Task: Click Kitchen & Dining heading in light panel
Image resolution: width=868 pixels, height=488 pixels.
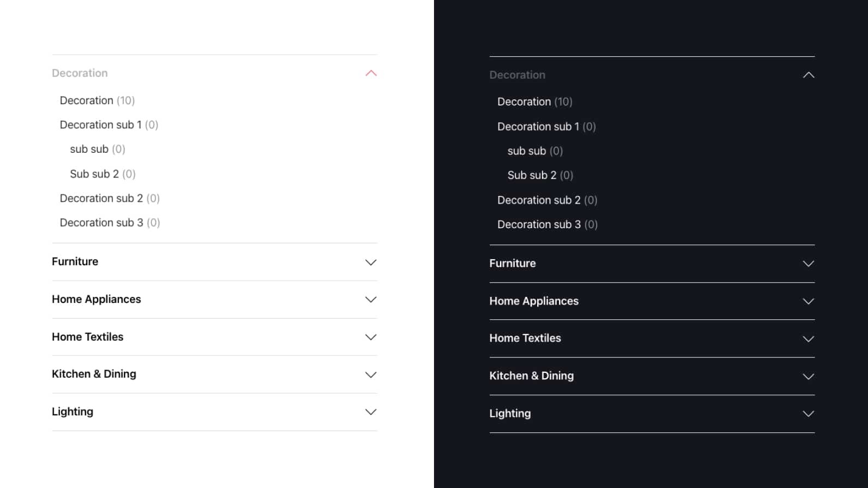Action: [94, 374]
